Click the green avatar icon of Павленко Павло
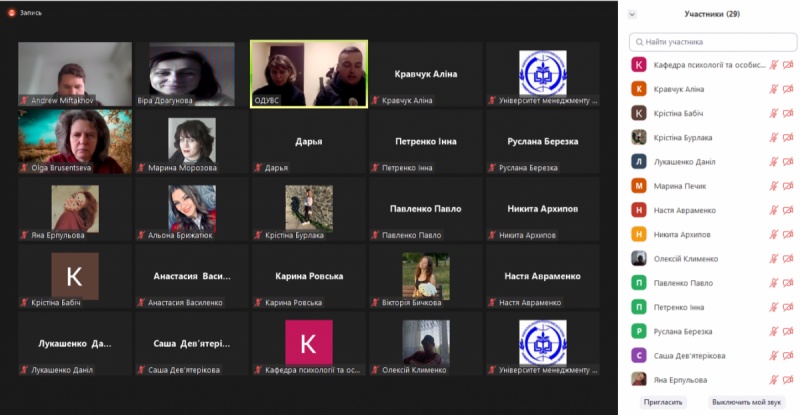This screenshot has height=415, width=800. point(638,283)
